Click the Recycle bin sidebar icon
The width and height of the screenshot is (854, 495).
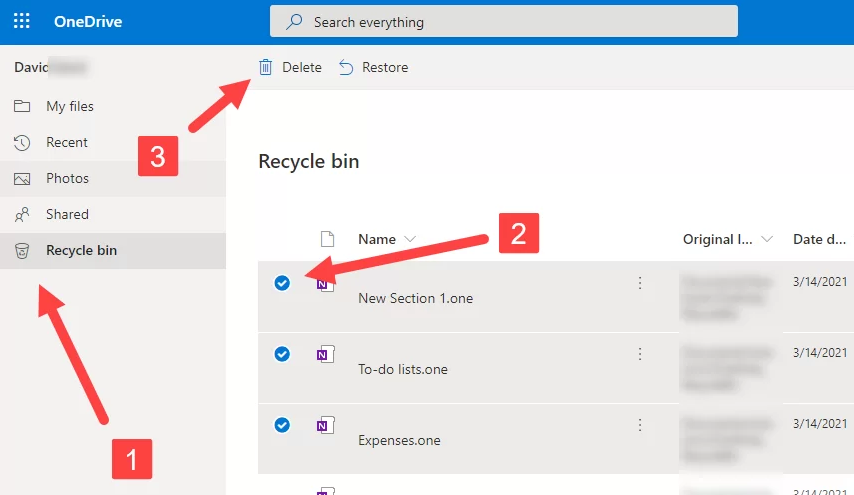pos(22,251)
